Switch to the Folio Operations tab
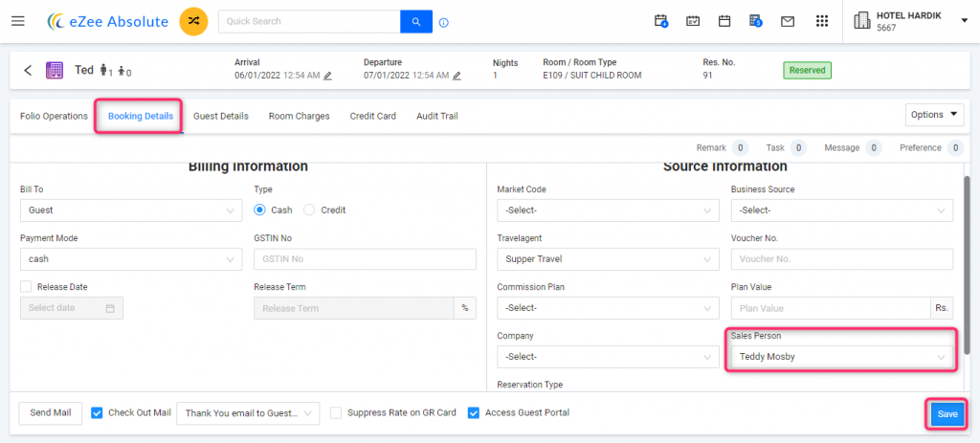The width and height of the screenshot is (980, 443). coord(54,116)
